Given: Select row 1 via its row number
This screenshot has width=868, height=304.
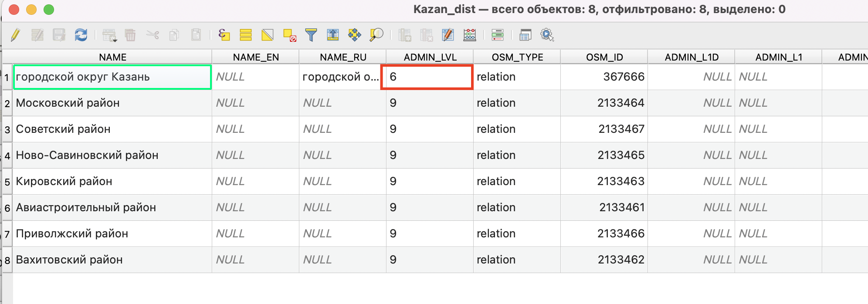Looking at the screenshot, I should tap(7, 78).
